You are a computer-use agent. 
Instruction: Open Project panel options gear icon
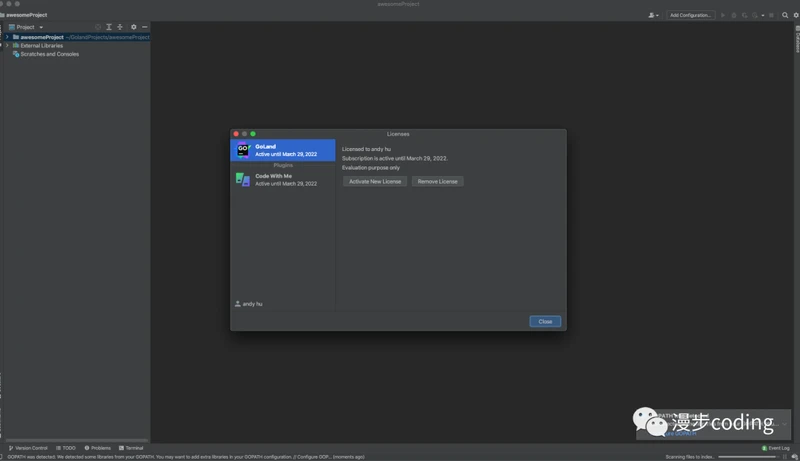click(x=133, y=27)
